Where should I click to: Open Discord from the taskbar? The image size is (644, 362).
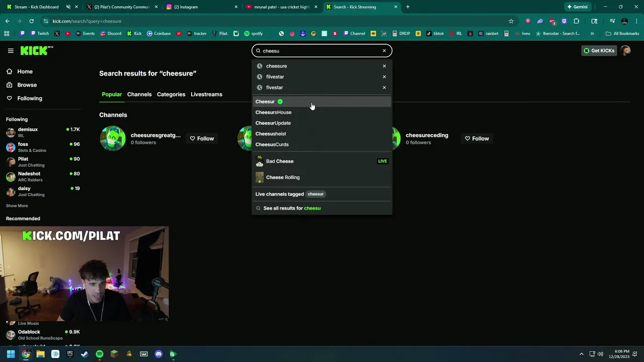(158, 354)
